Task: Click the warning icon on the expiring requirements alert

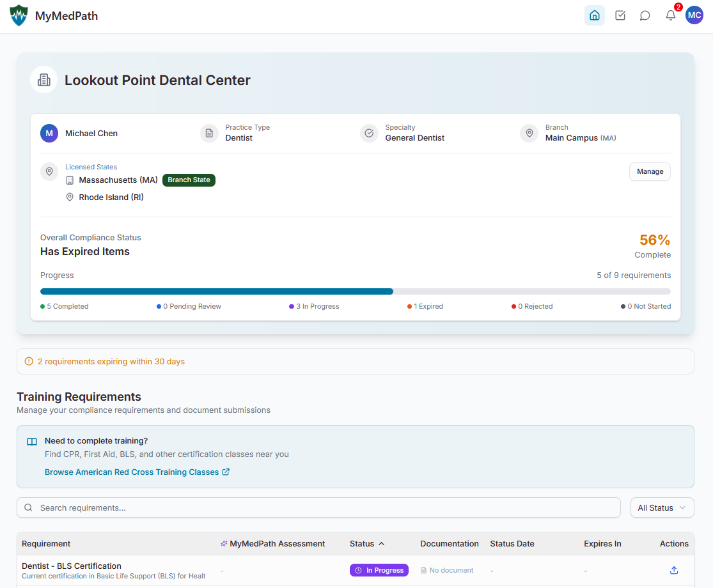Action: point(29,361)
